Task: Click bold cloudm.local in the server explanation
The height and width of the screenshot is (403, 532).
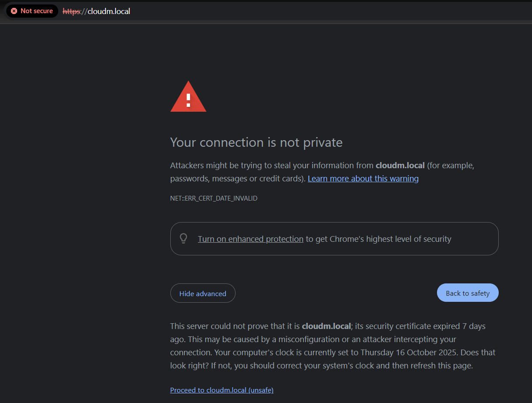Action: point(326,326)
